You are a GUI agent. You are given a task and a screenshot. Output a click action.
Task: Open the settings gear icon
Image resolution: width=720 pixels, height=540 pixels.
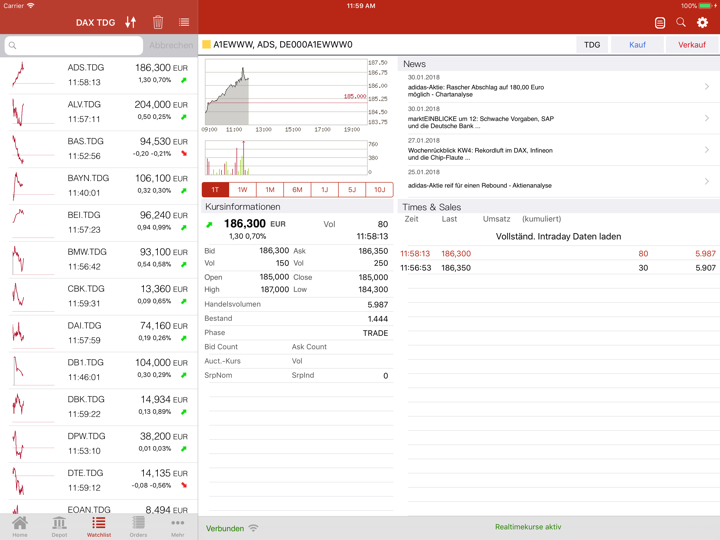click(x=703, y=22)
